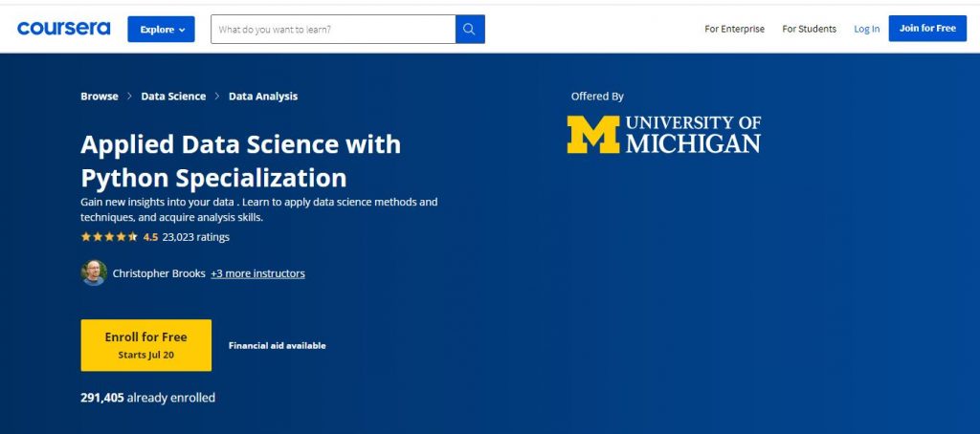
Task: Click the University of Michigan logo
Action: pos(663,135)
